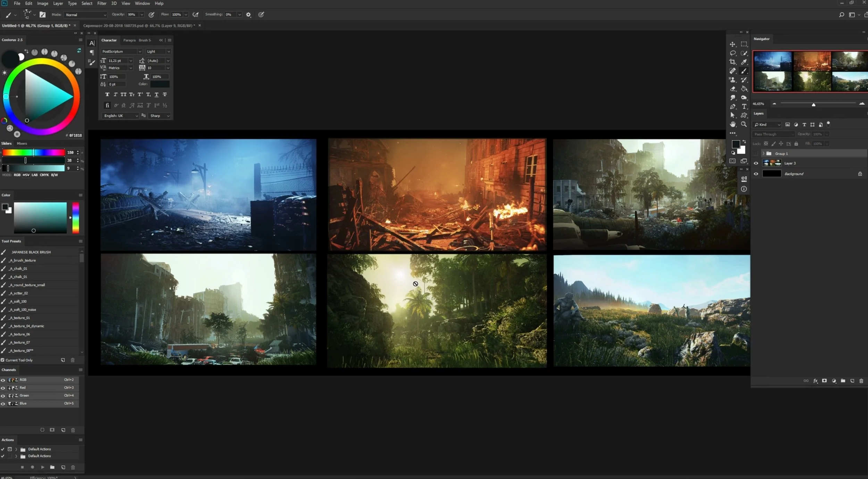Viewport: 868px width, 479px height.
Task: Open the font size 11,21 pt dropdown
Action: click(131, 61)
